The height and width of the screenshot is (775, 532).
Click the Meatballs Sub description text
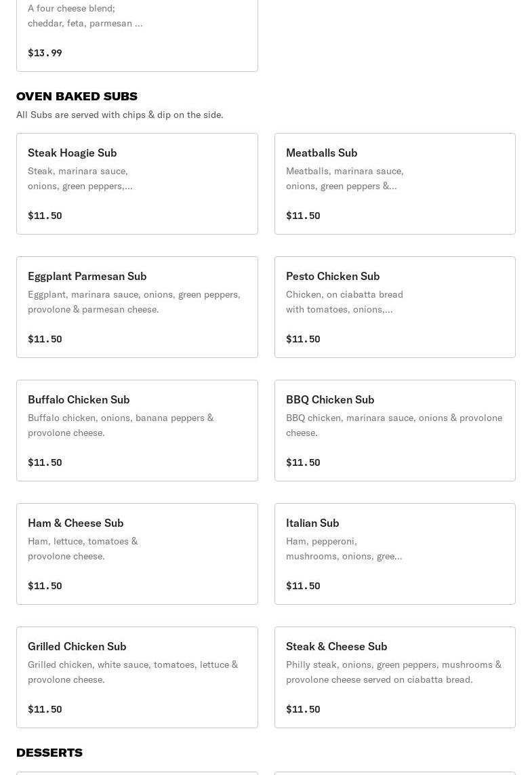pyautogui.click(x=344, y=178)
